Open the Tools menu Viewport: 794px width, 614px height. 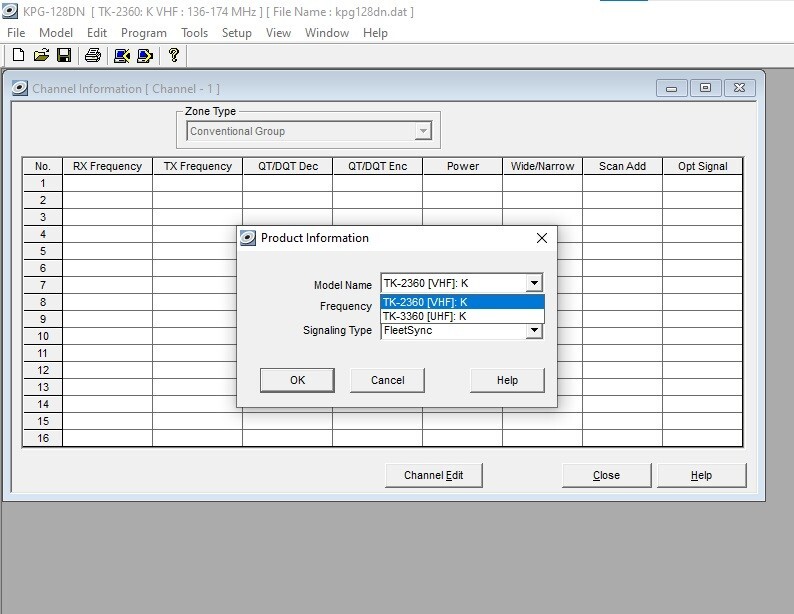[194, 33]
